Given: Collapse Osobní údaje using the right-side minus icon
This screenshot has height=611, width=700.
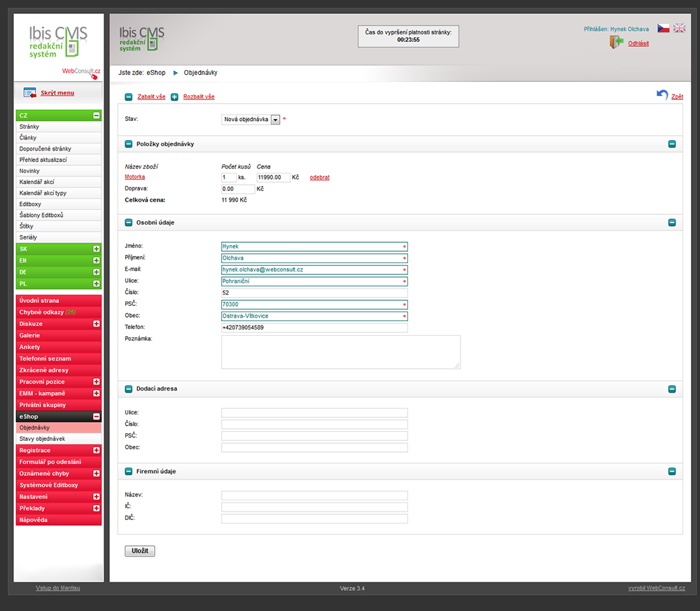Looking at the screenshot, I should click(672, 223).
